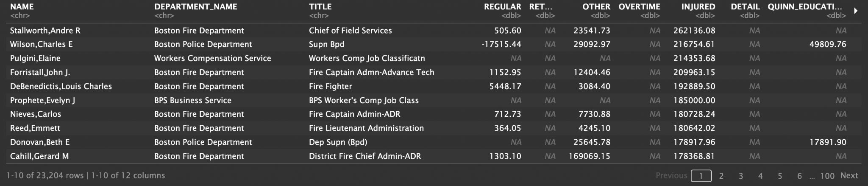Go to the Next page of rows
The height and width of the screenshot is (186, 868).
click(x=849, y=175)
